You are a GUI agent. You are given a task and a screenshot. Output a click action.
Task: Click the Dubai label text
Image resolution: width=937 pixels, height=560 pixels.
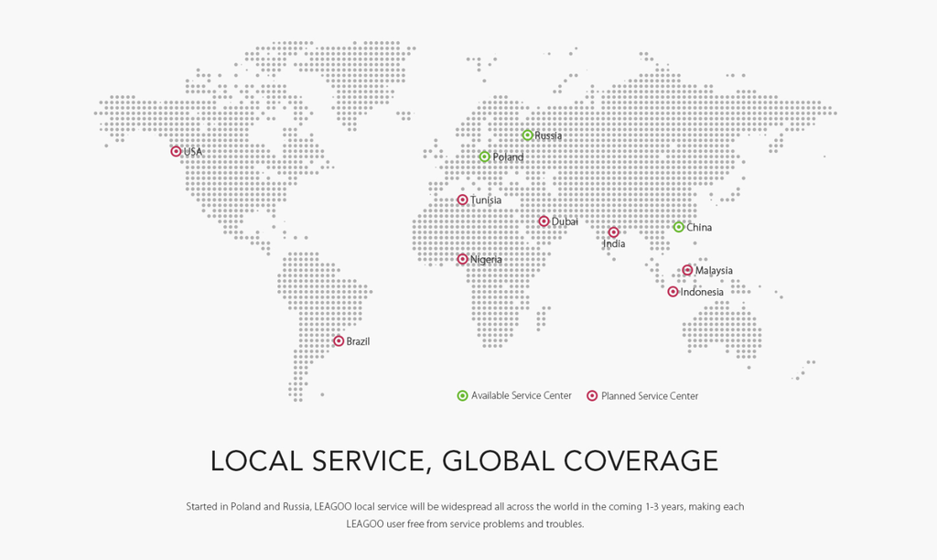pyautogui.click(x=565, y=221)
